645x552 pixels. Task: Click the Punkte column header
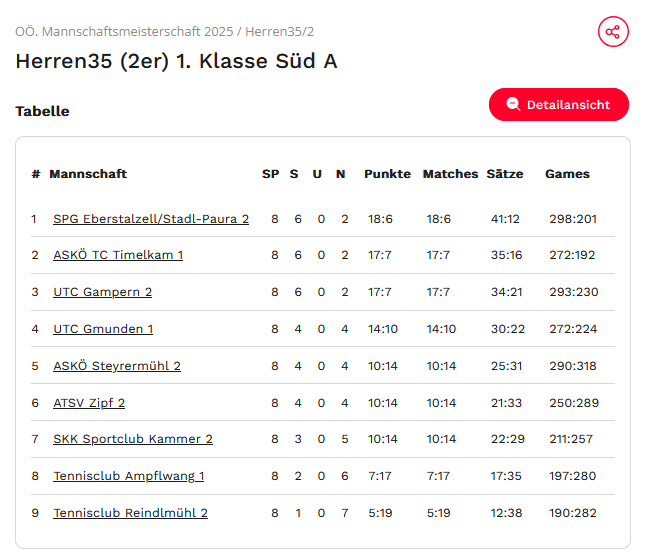pos(387,174)
